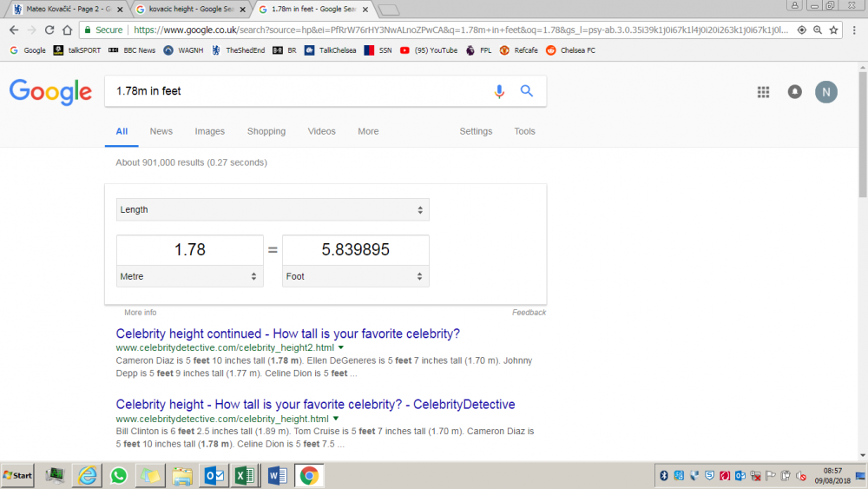Click the location target icon in address bar
The height and width of the screenshot is (489, 868).
[x=801, y=30]
